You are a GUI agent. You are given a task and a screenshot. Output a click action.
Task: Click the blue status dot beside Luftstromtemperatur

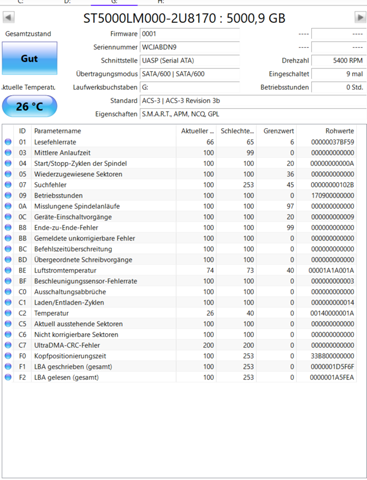[x=8, y=270]
